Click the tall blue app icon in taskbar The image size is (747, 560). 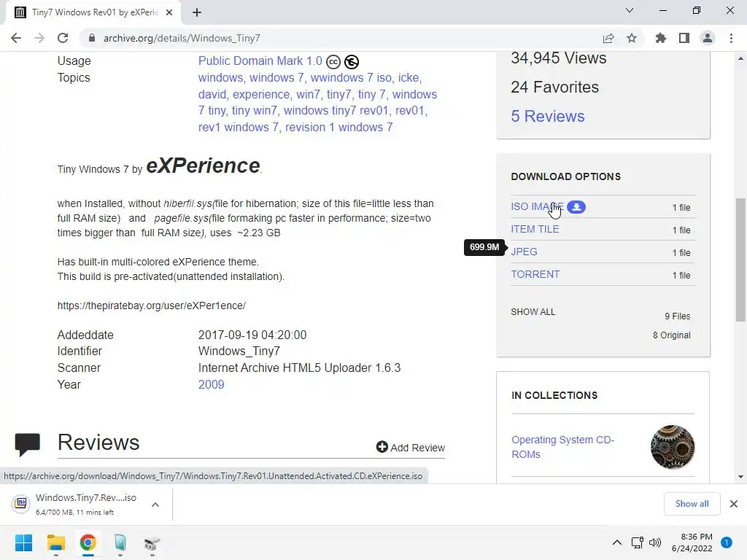coord(120,542)
